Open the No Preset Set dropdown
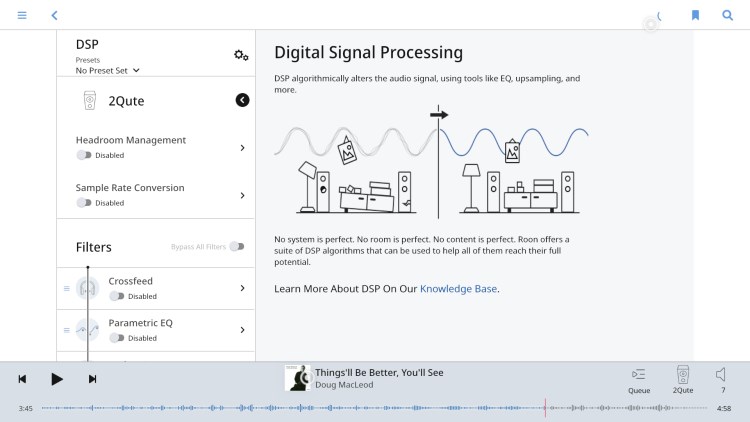 108,70
